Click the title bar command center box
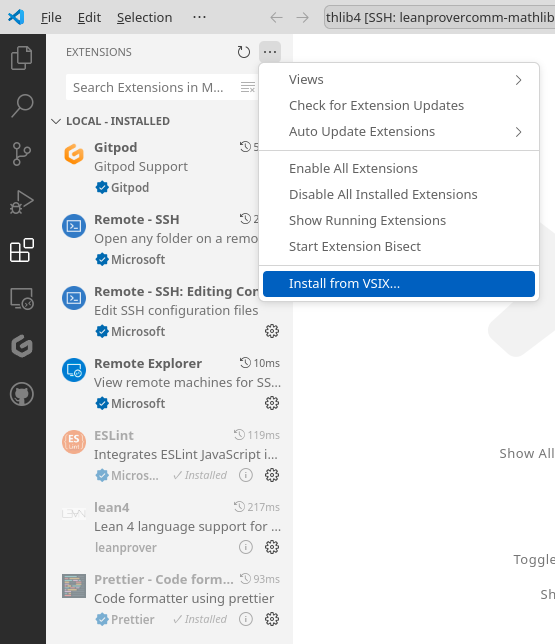 439,17
